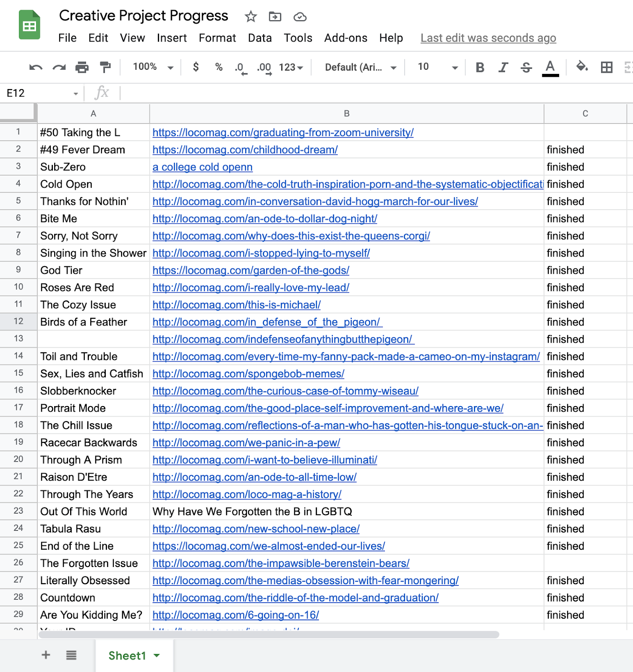Image resolution: width=633 pixels, height=672 pixels.
Task: Select cell 'Birds of a Feather'
Action: 93,322
